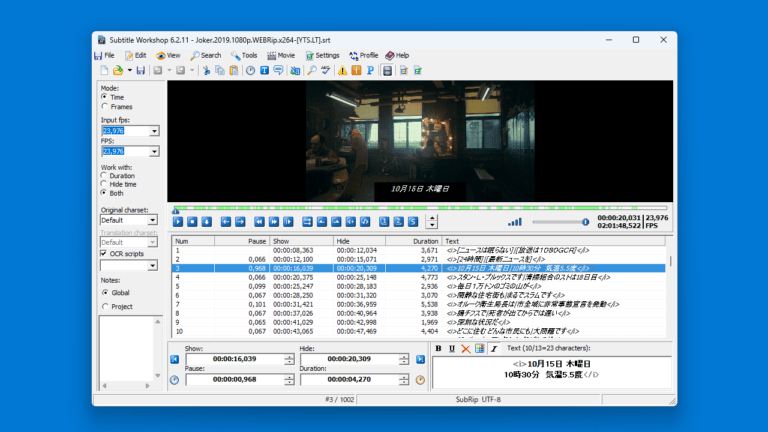This screenshot has width=768, height=432.
Task: Click the Pause spinner arrows
Action: pyautogui.click(x=289, y=380)
